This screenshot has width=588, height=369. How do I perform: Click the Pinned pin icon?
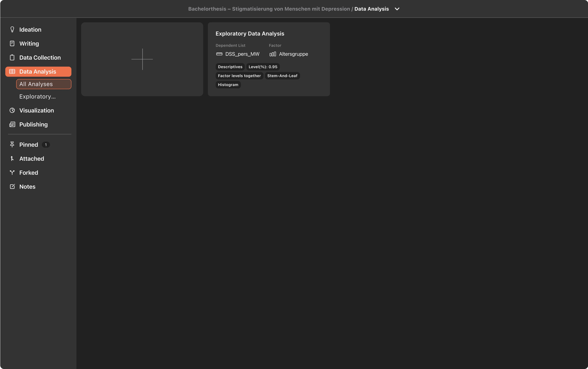(12, 144)
